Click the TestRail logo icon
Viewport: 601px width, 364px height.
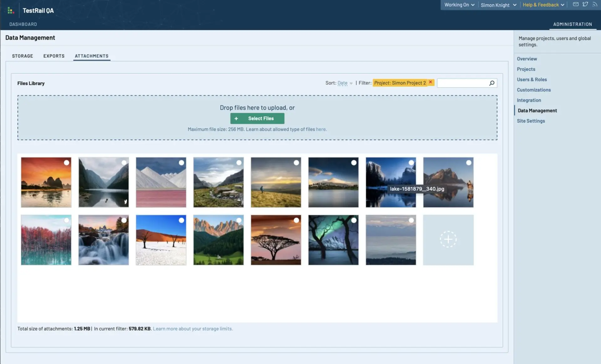pyautogui.click(x=11, y=11)
